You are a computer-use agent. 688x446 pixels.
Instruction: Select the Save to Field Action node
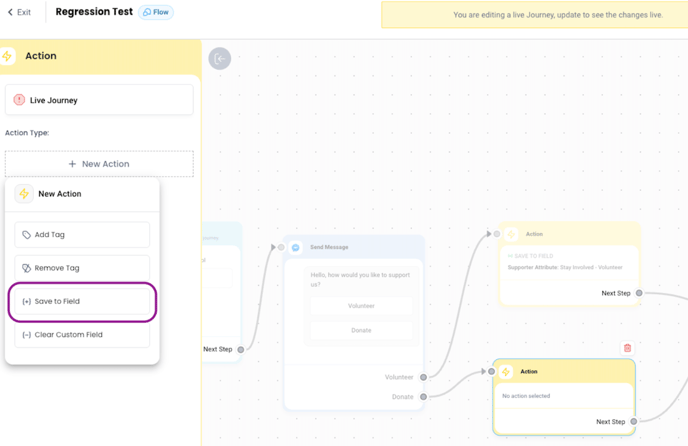568,262
